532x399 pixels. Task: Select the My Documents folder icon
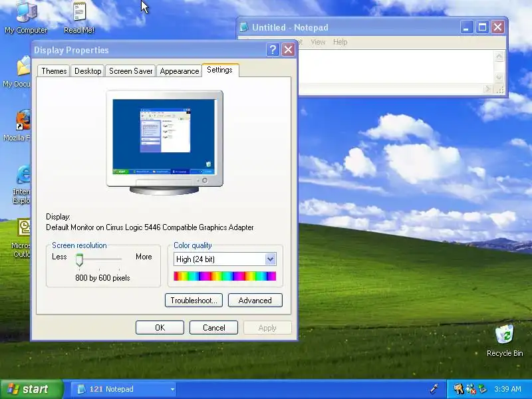[x=16, y=72]
